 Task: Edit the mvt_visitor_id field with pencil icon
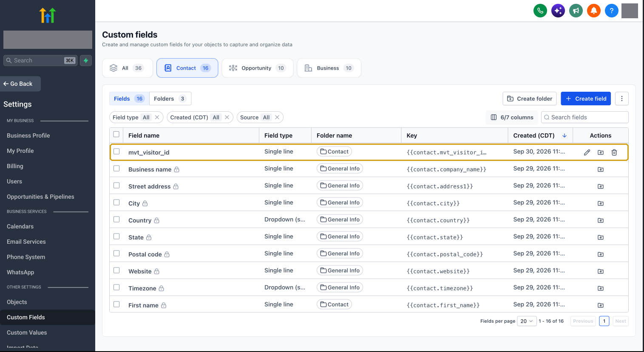pyautogui.click(x=587, y=152)
